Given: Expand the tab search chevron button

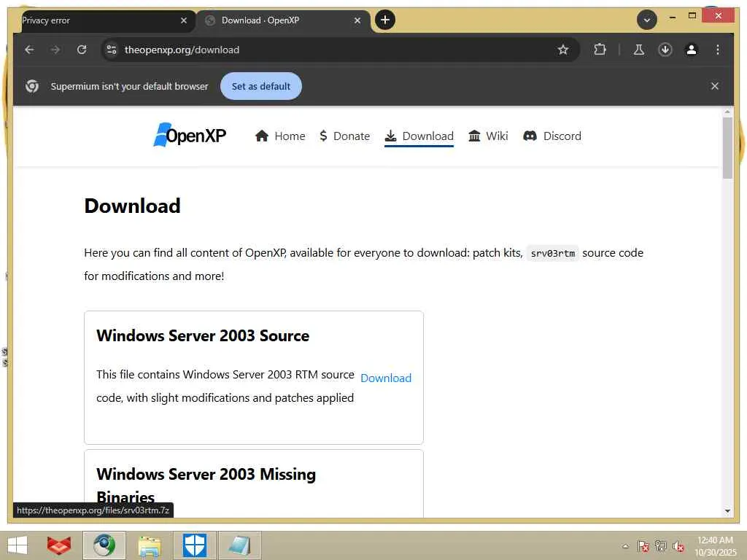Looking at the screenshot, I should click(647, 20).
